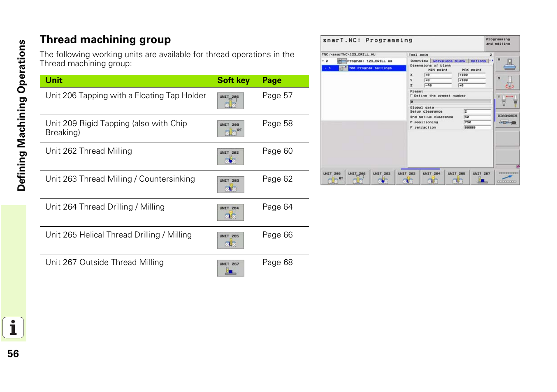Screen dimensions: 557x392
Task: Click Unit 206 soft key image in table
Action: click(x=230, y=101)
